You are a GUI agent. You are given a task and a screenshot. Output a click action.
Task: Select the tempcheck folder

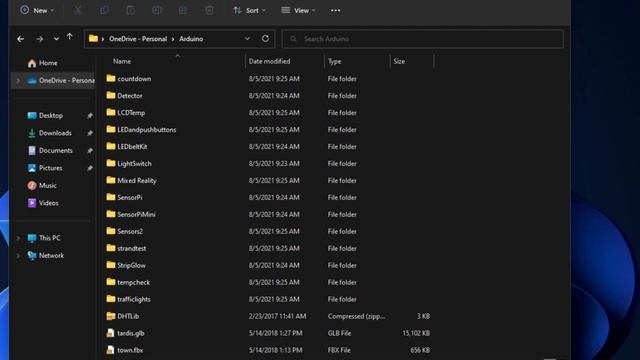(x=128, y=282)
